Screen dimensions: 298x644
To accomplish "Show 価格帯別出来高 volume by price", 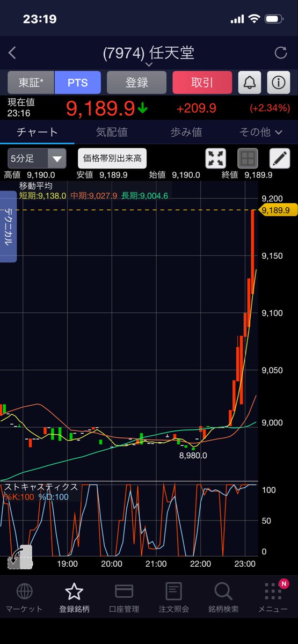I will coord(112,158).
